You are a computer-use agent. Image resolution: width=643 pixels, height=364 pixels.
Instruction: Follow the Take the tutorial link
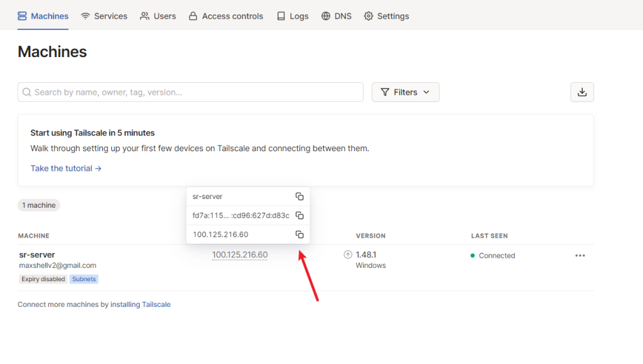coord(65,168)
